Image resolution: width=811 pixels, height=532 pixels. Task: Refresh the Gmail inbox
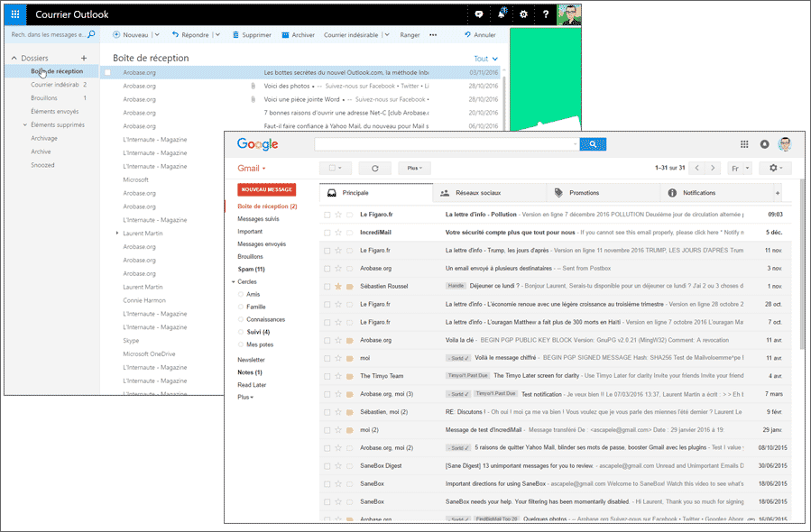point(375,168)
